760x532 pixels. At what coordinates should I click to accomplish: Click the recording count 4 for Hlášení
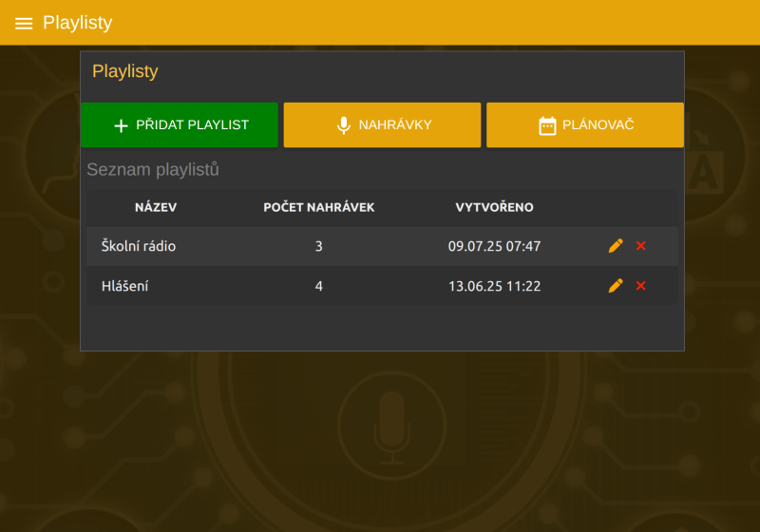tap(318, 286)
